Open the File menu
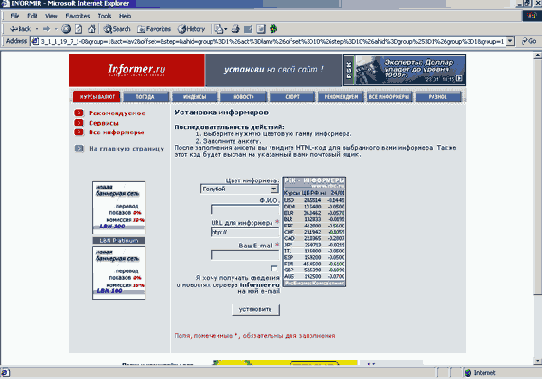Screen dimensions: 542x379 tap(15, 16)
